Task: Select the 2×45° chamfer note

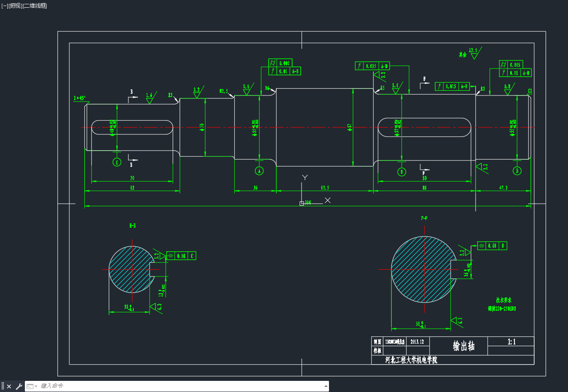Action: [79, 98]
